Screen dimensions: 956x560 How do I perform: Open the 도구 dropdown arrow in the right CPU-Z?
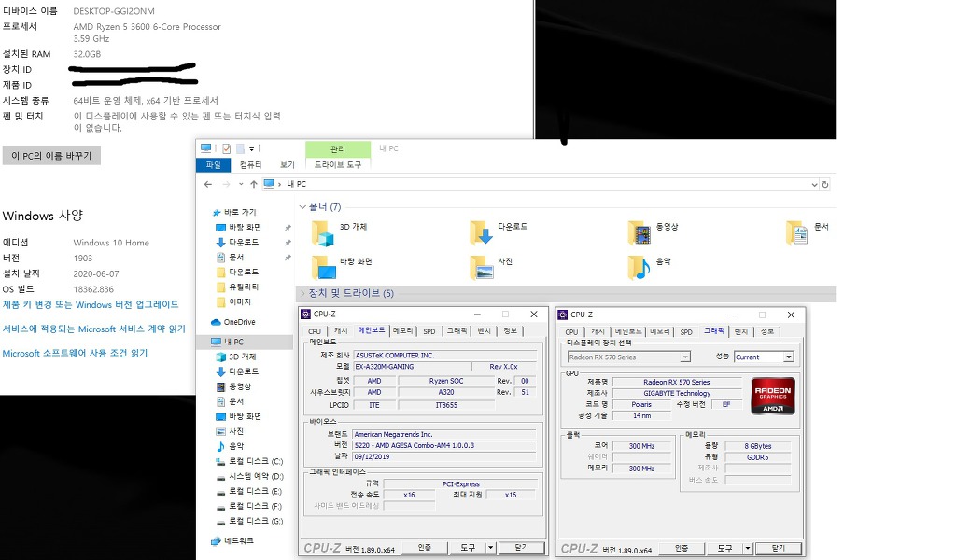748,548
